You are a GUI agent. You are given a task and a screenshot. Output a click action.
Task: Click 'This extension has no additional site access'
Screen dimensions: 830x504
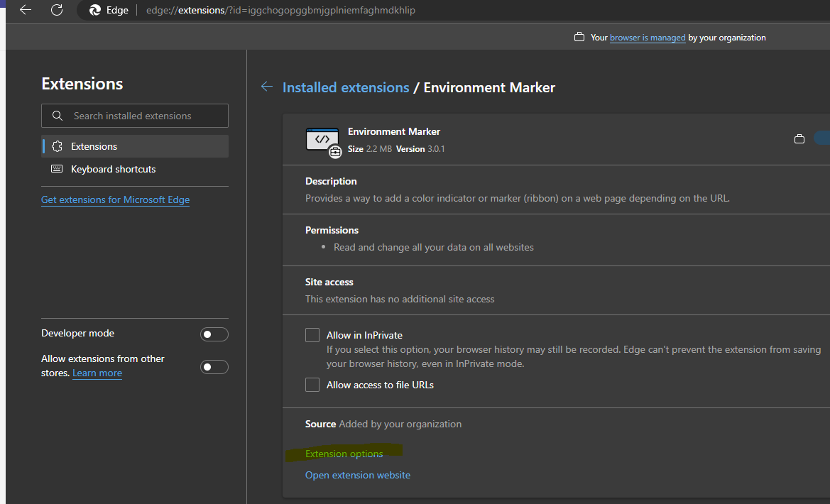[x=400, y=299]
